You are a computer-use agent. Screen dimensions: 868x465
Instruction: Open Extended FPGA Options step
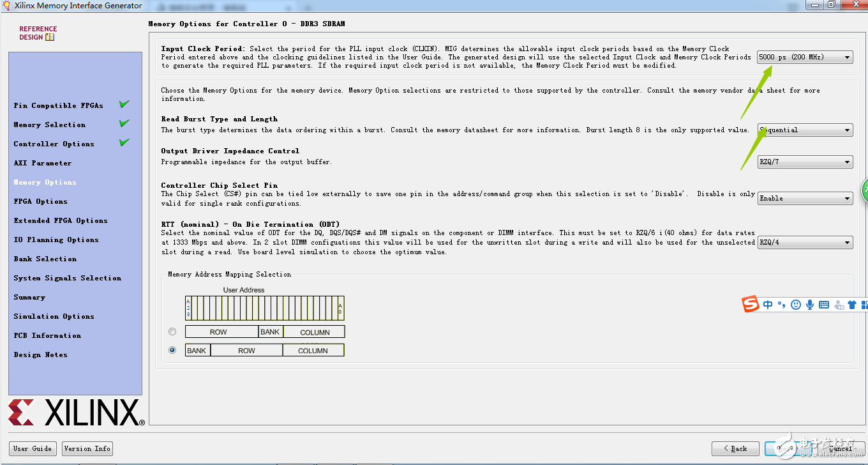tap(61, 220)
